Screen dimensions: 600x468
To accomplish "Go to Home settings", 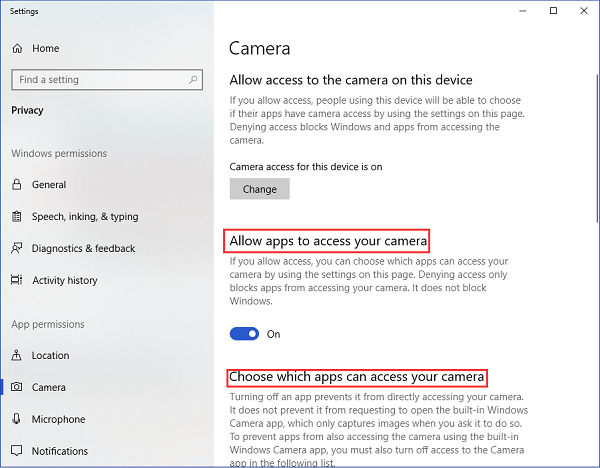I will 45,48.
